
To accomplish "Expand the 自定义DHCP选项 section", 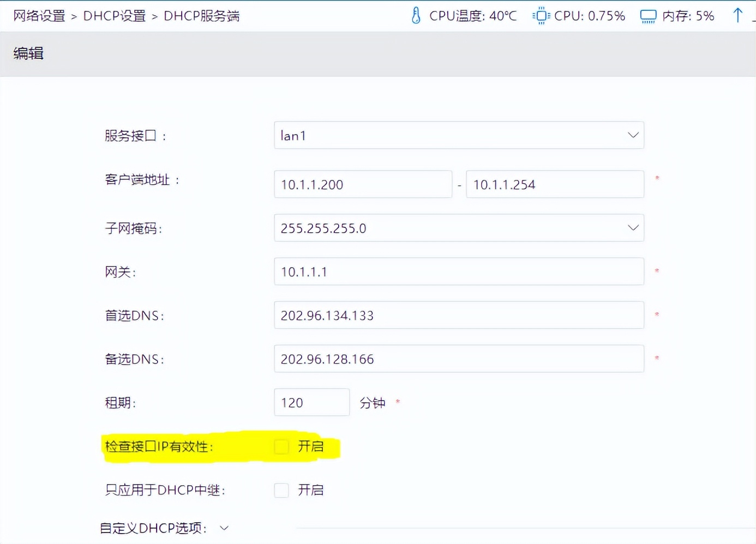I will point(224,527).
